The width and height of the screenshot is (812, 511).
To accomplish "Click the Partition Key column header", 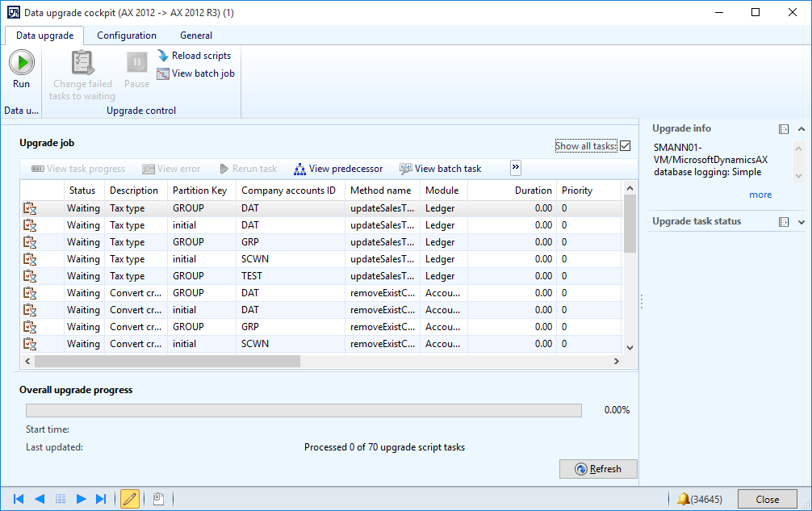I will 202,191.
